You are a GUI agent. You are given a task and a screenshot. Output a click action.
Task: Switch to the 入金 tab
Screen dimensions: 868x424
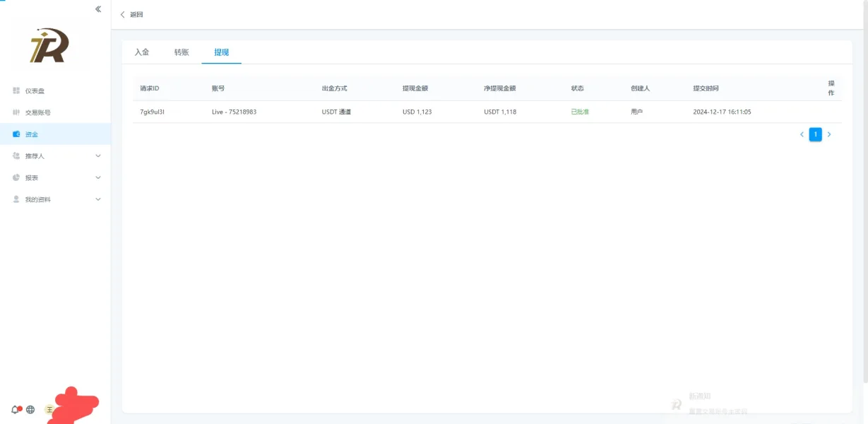pos(142,52)
